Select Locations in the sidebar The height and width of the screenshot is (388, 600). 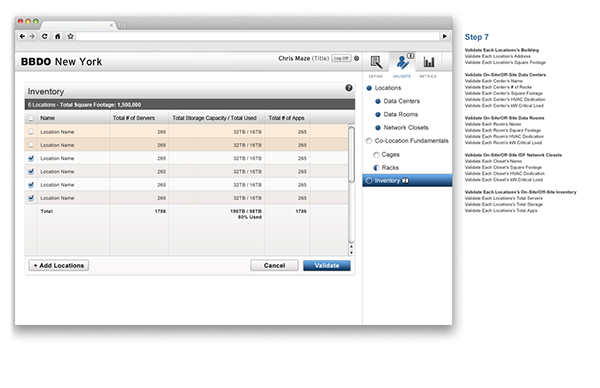[388, 88]
